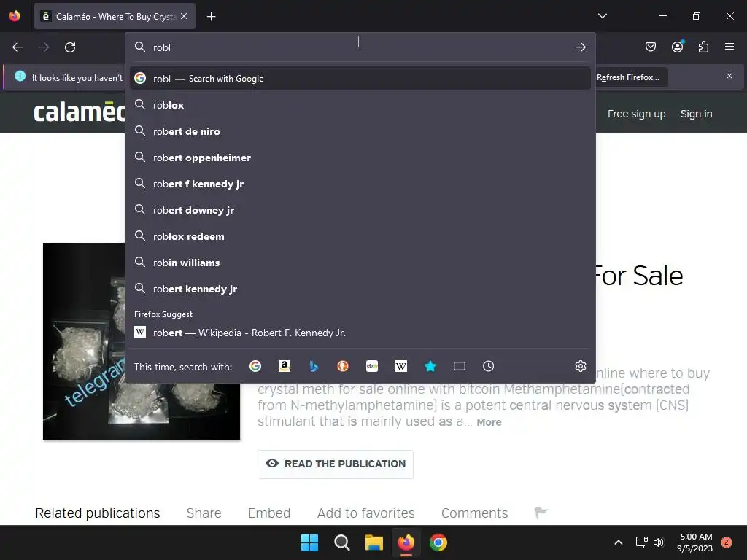
Task: Open the crystal publication thumbnail image
Action: (x=142, y=341)
